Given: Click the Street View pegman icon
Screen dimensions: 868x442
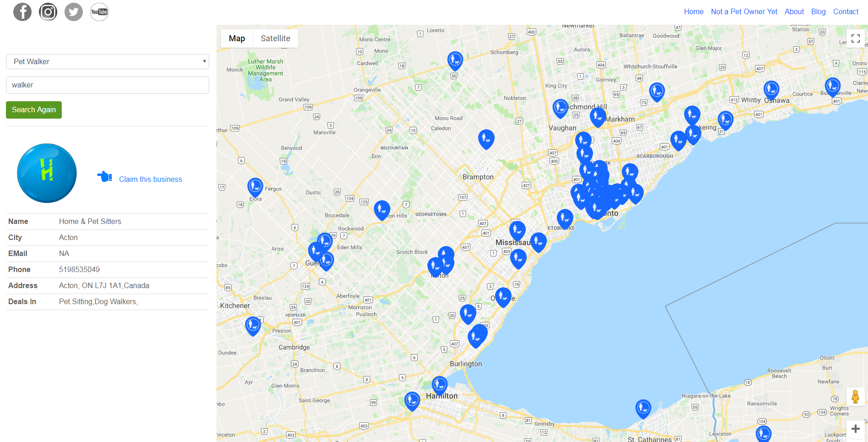Looking at the screenshot, I should click(855, 397).
